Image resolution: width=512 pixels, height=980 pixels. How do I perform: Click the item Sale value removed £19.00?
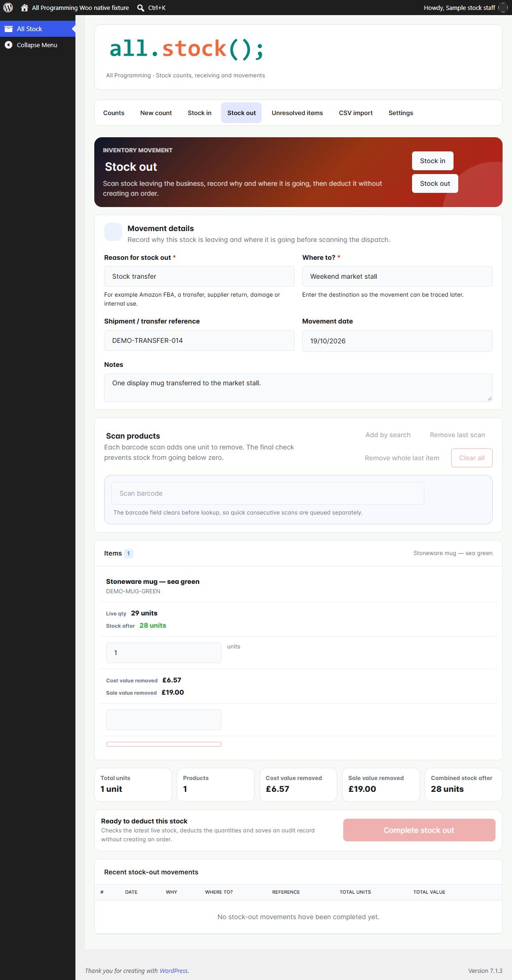tap(173, 692)
